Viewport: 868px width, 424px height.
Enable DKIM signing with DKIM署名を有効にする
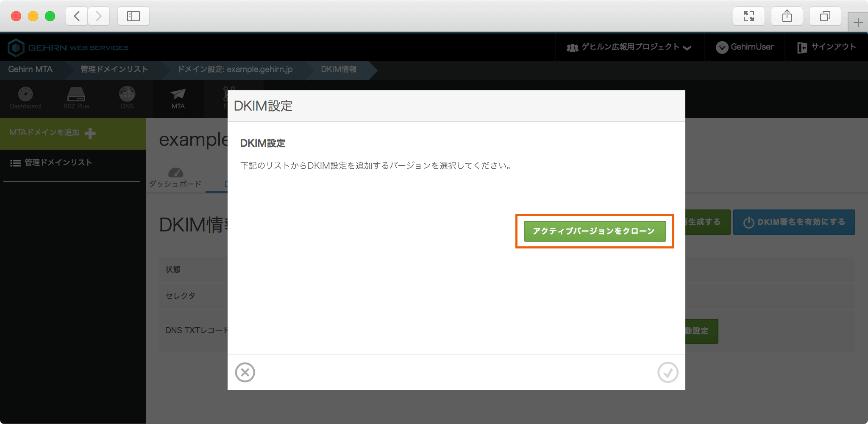point(794,222)
